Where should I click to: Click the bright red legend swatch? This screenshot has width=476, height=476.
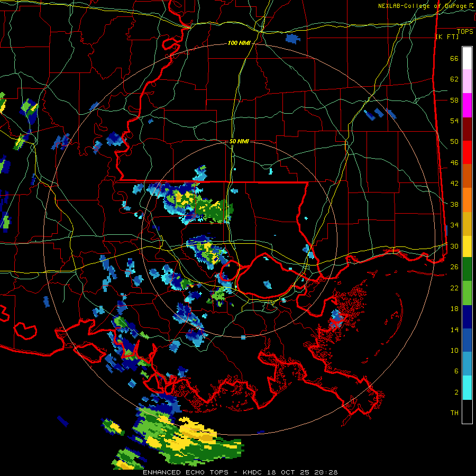(467, 152)
